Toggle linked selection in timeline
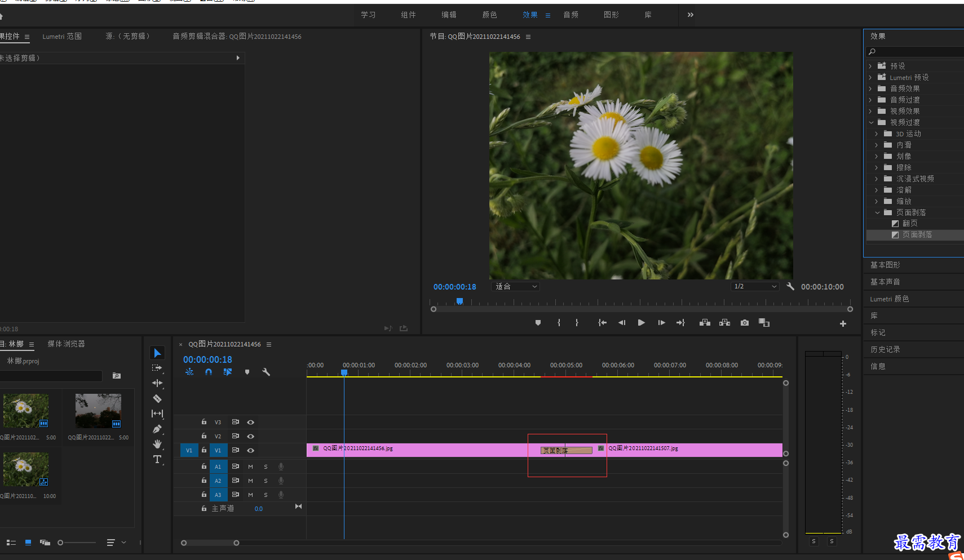The height and width of the screenshot is (560, 964). pos(228,372)
